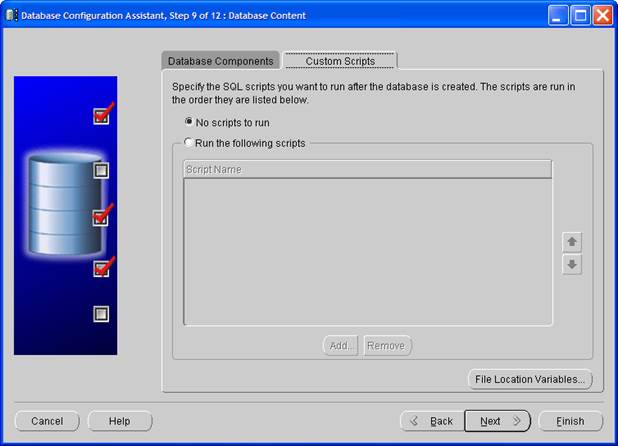Click the database cylinder illustration

[65, 204]
